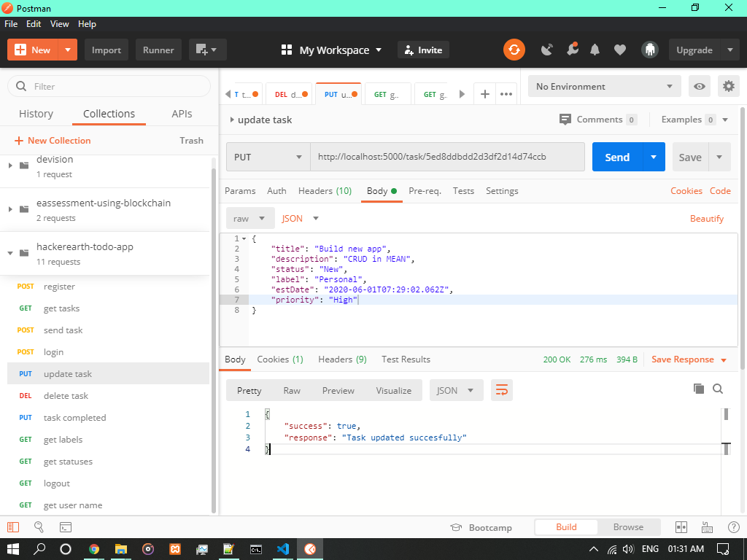Screen dimensions: 747x560
Task: Click the sync status icon
Action: (x=514, y=50)
